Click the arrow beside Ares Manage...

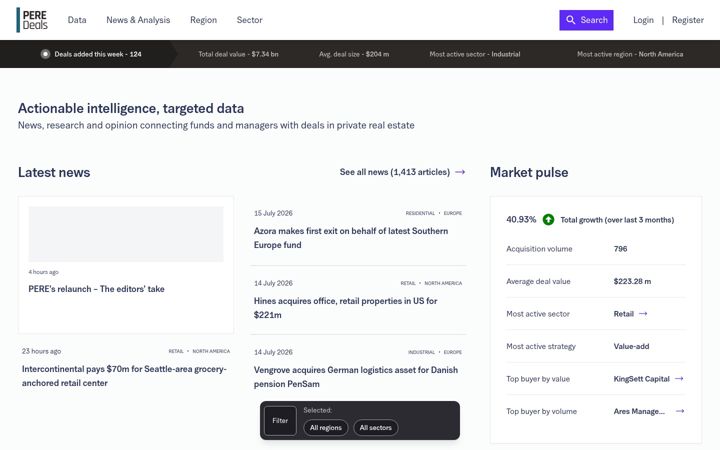click(x=680, y=411)
